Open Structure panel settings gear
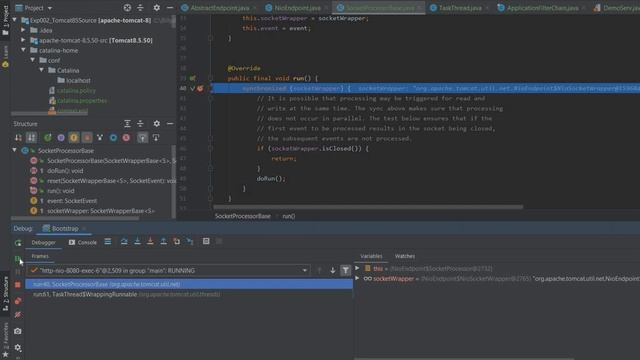 click(157, 124)
